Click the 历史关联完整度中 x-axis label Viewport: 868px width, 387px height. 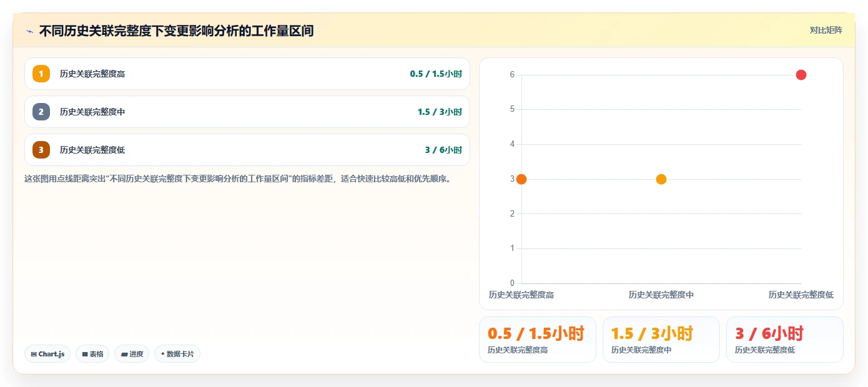[x=661, y=295]
